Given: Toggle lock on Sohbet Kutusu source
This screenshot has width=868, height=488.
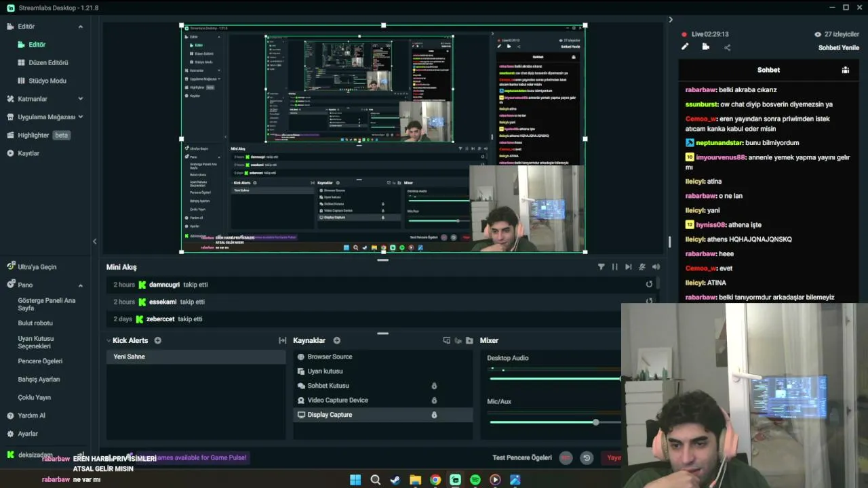Looking at the screenshot, I should pos(434,386).
